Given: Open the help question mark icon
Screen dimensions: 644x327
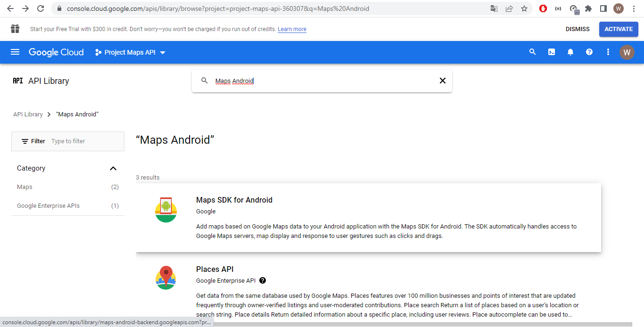Looking at the screenshot, I should (x=589, y=52).
